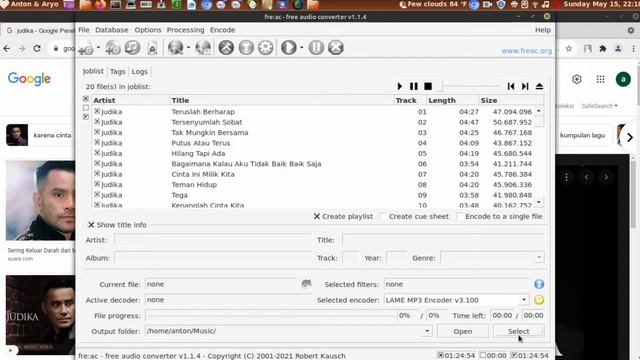
Task: Open dropdown arrow beside Start encoding icon
Action: (x=302, y=48)
